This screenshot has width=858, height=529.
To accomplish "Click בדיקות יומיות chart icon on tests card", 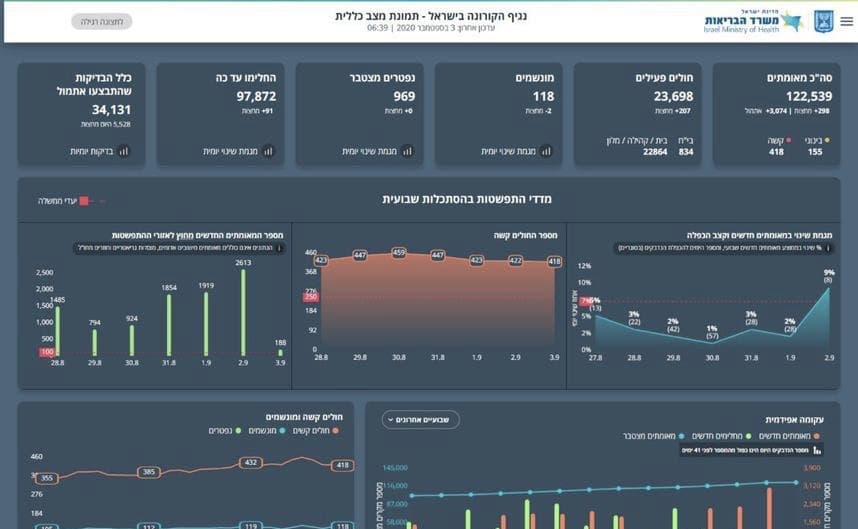I will 124,151.
